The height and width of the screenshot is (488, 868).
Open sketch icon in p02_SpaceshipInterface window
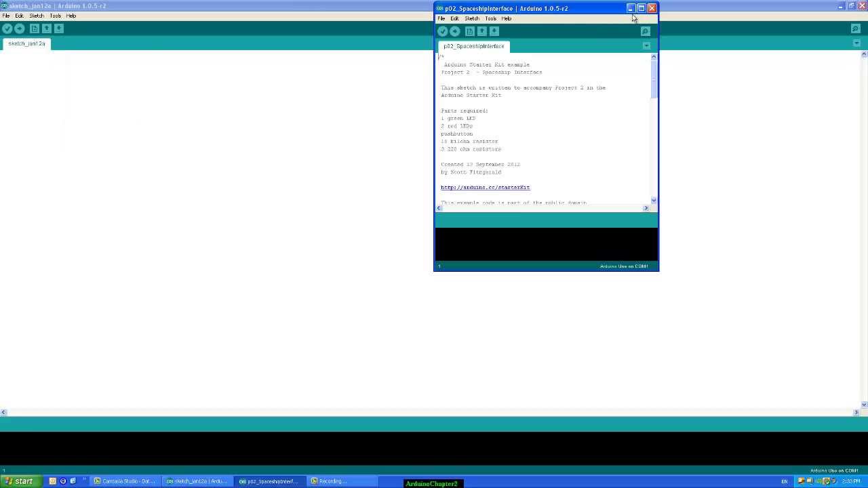coord(482,31)
